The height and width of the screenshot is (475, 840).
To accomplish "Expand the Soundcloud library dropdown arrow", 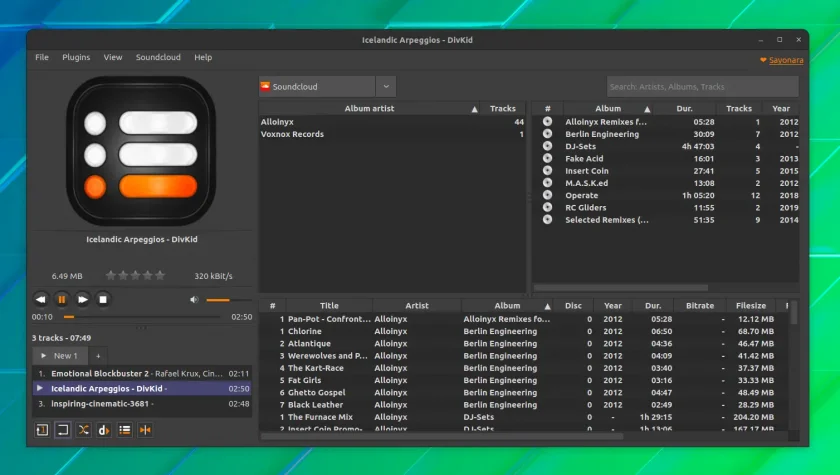I will [386, 86].
